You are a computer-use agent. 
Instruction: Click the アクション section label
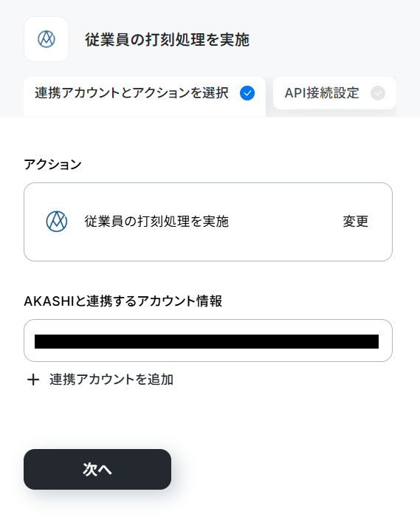52,164
